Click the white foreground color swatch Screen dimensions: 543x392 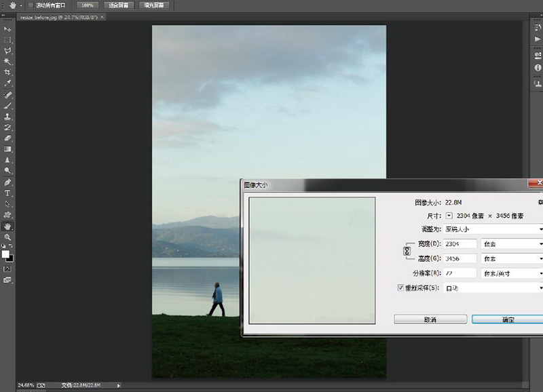point(5,254)
